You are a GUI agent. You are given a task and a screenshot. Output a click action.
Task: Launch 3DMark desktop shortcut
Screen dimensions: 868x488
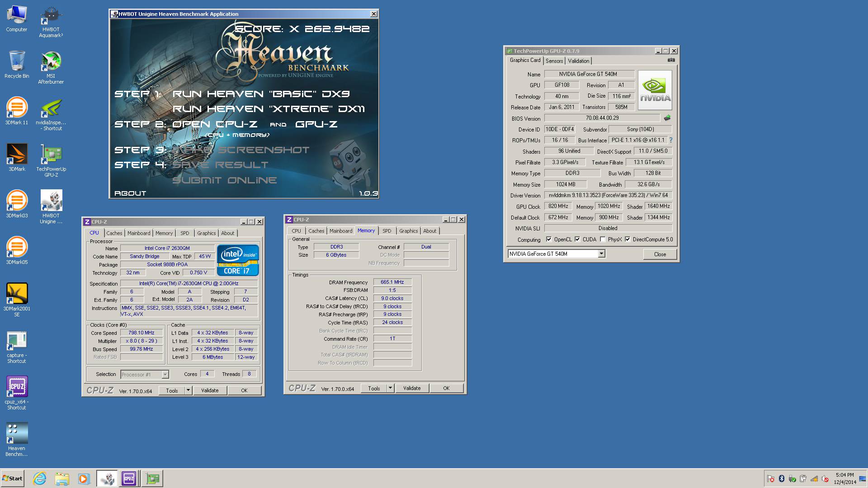[x=17, y=157]
